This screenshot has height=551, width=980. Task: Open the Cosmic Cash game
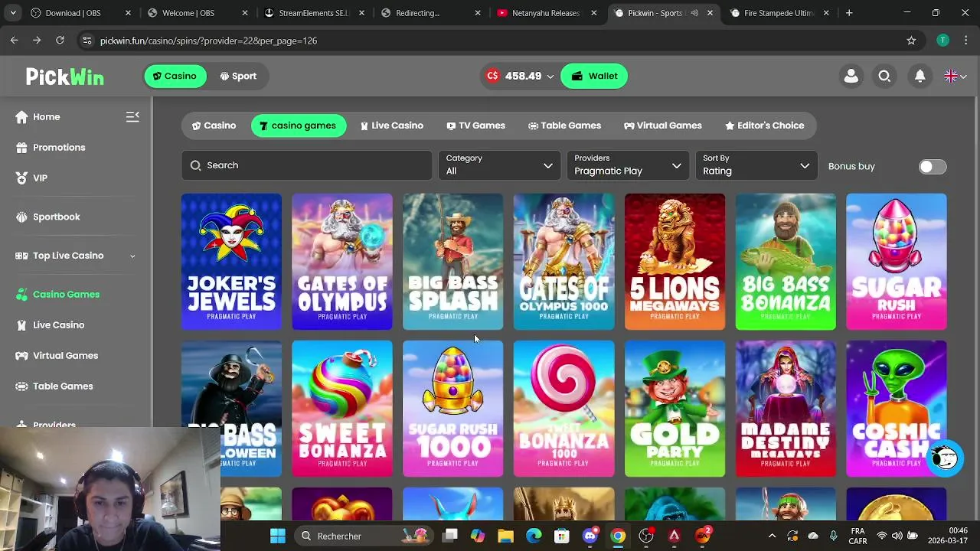[x=896, y=409]
